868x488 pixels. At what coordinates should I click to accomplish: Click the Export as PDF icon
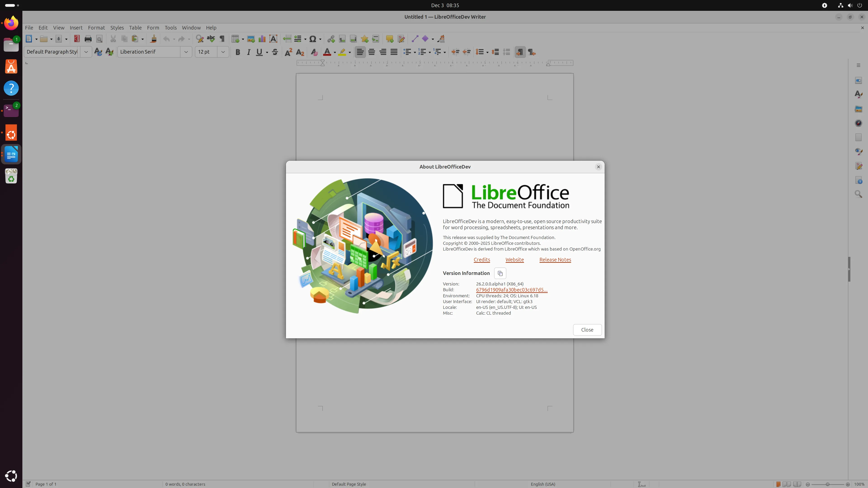[x=77, y=39]
